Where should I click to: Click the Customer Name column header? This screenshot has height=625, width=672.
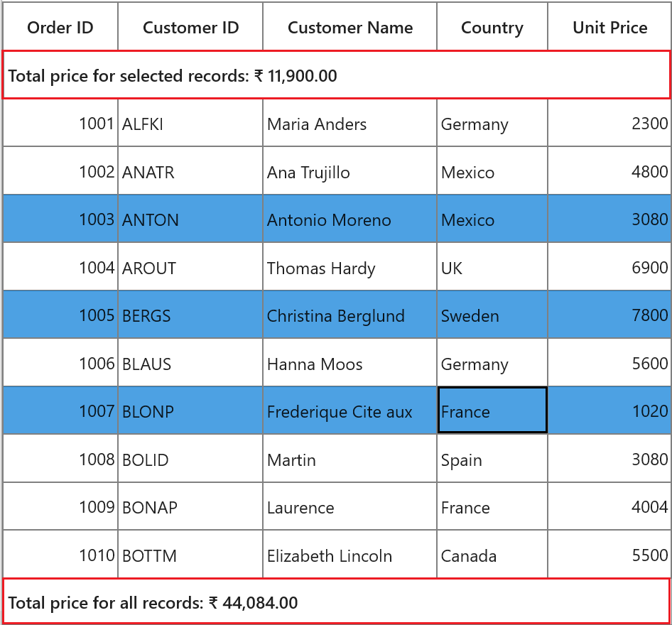(349, 26)
